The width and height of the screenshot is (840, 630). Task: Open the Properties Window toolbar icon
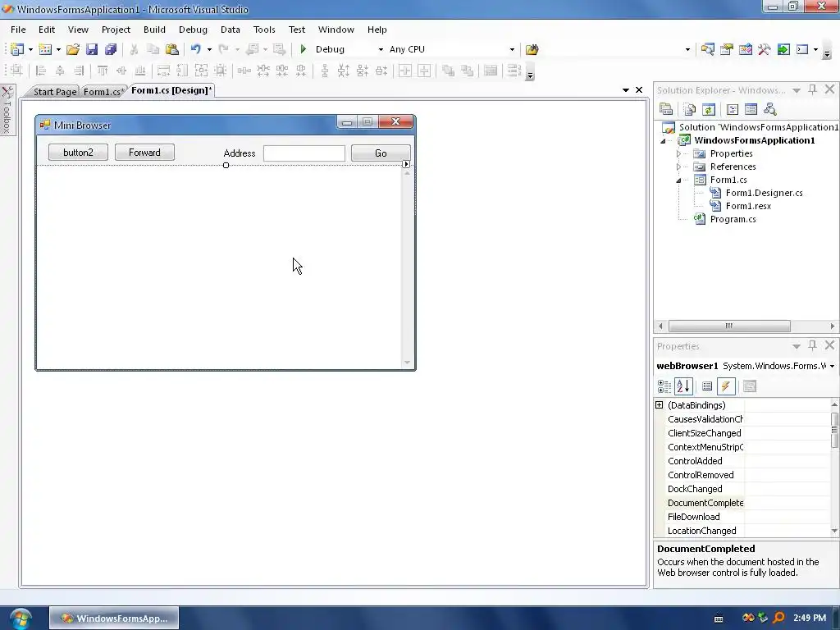(x=727, y=49)
